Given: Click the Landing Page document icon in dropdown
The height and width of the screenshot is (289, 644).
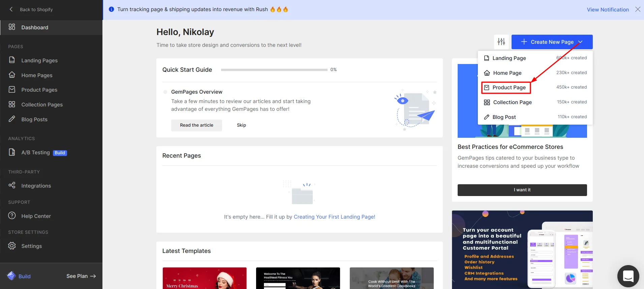Looking at the screenshot, I should pyautogui.click(x=487, y=58).
